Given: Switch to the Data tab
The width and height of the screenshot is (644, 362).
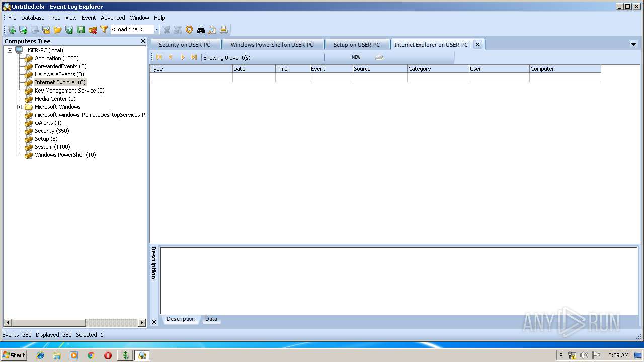Looking at the screenshot, I should pyautogui.click(x=211, y=319).
